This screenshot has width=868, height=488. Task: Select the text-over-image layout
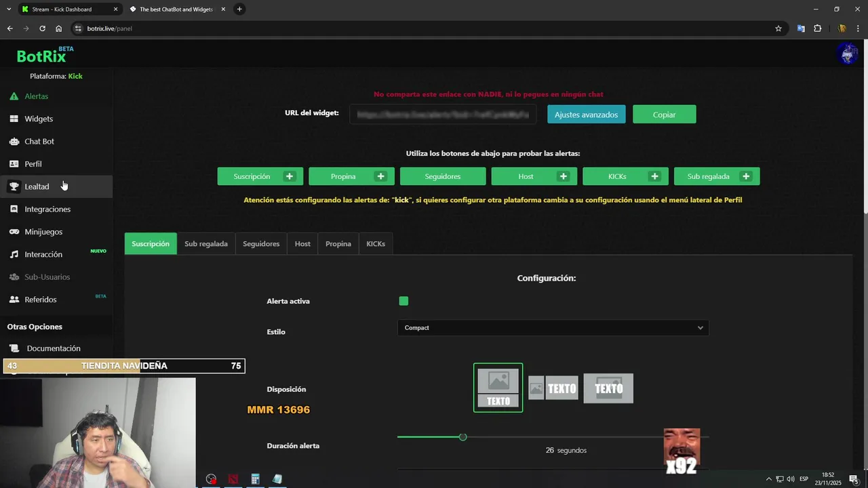[608, 388]
